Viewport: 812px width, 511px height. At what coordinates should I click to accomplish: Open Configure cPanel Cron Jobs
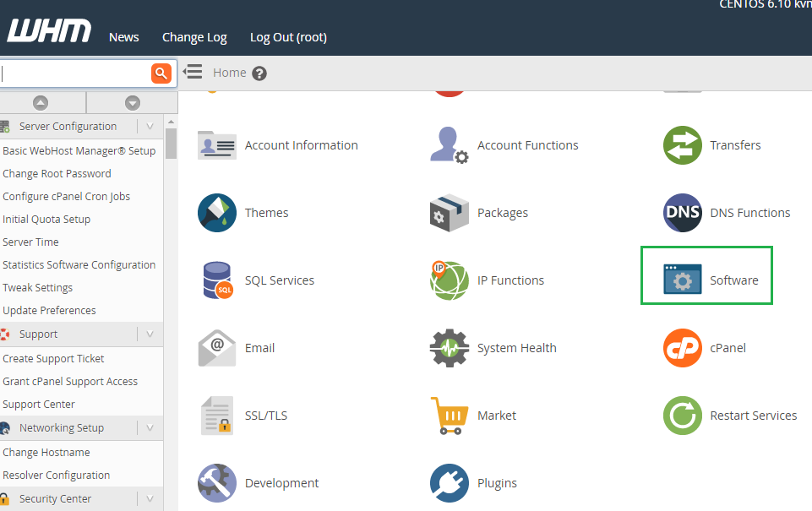pos(66,197)
